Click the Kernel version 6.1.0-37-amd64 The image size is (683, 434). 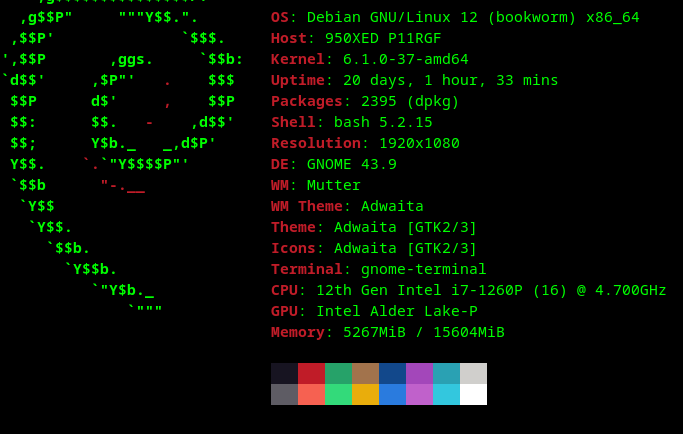point(406,59)
